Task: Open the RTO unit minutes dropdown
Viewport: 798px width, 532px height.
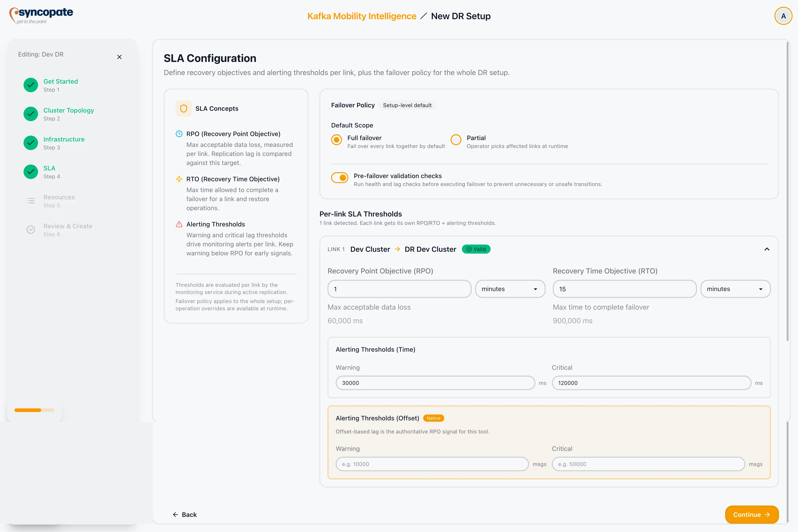Action: 736,289
